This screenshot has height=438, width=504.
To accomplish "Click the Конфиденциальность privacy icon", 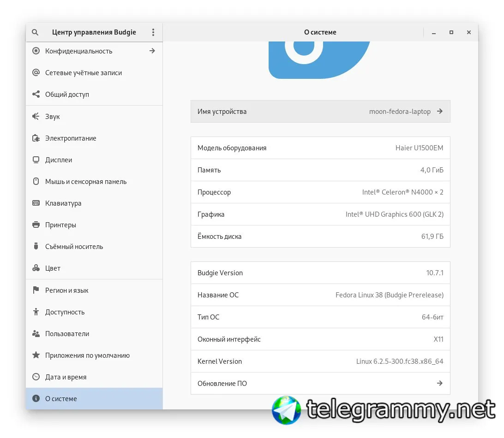I will point(36,51).
